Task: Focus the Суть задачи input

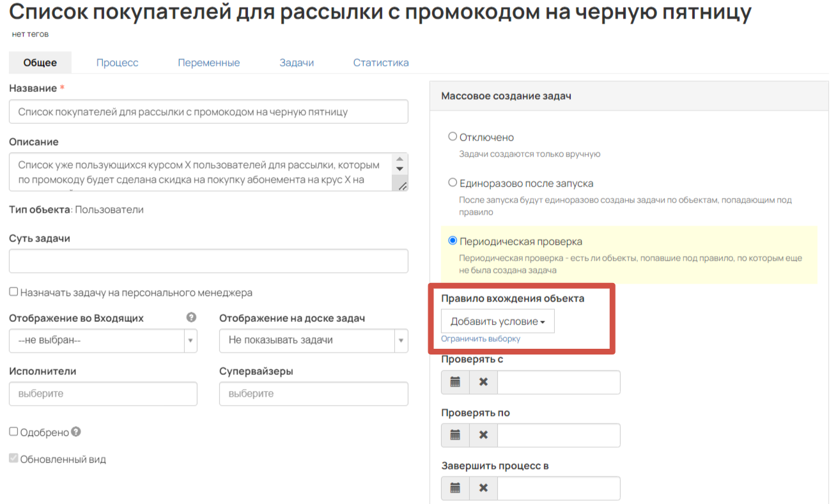Action: point(208,261)
